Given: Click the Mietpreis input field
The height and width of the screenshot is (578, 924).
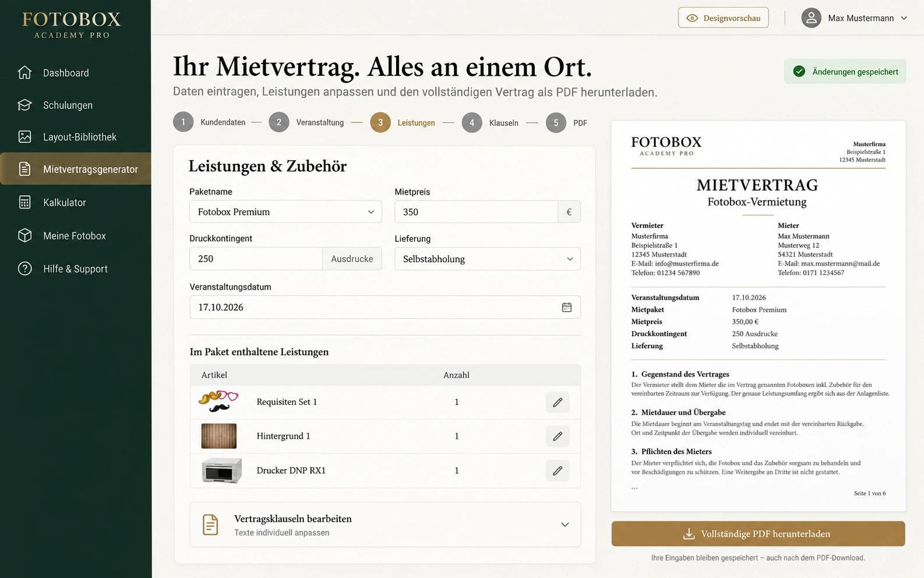Looking at the screenshot, I should point(476,212).
